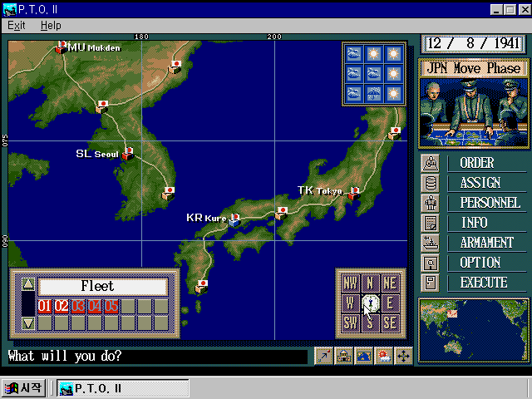Choose the ORDER command label
This screenshot has width=532, height=399.
click(476, 163)
